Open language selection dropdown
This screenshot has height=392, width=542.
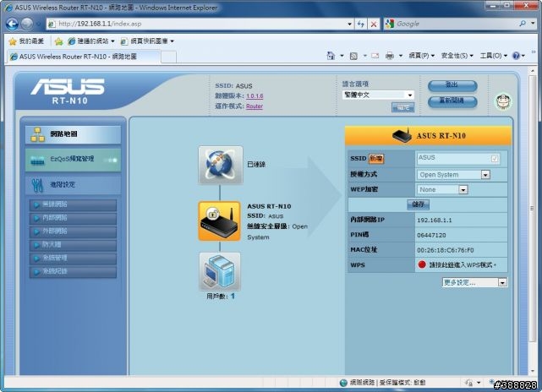click(x=378, y=95)
